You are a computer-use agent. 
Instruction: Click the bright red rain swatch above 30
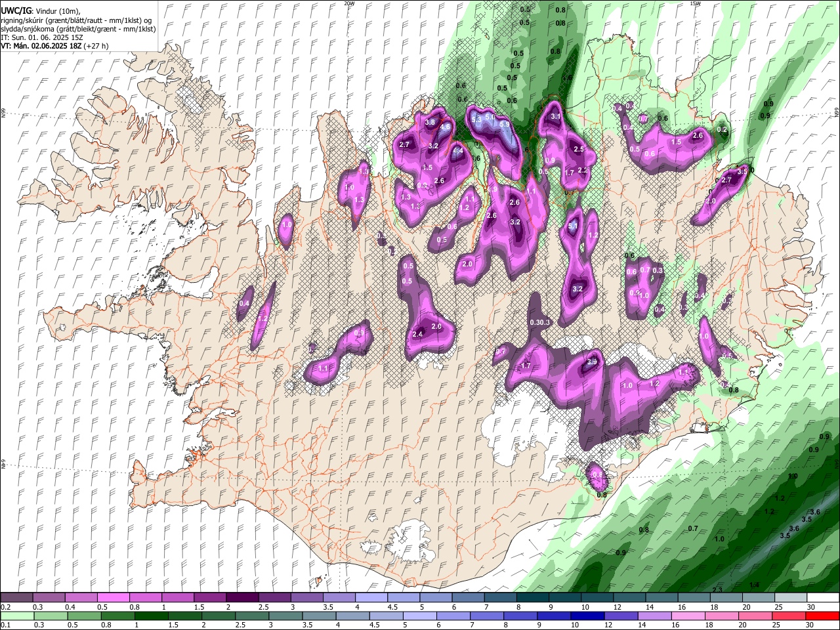click(x=823, y=616)
